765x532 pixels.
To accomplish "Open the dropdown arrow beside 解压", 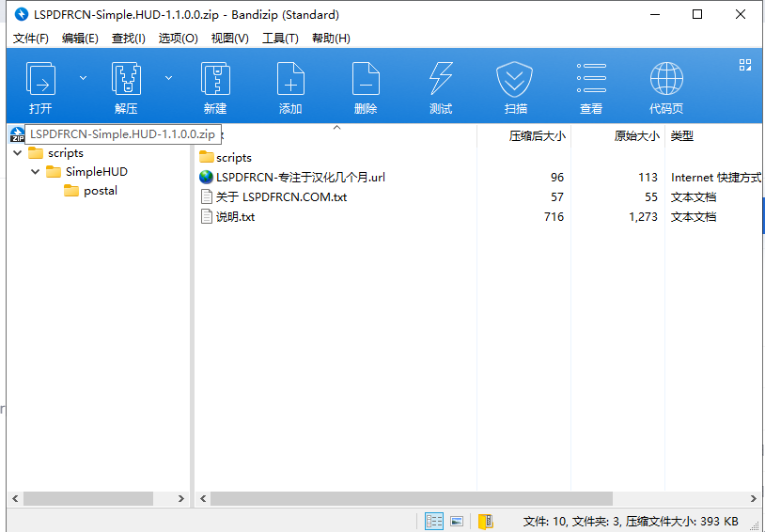I will point(168,78).
